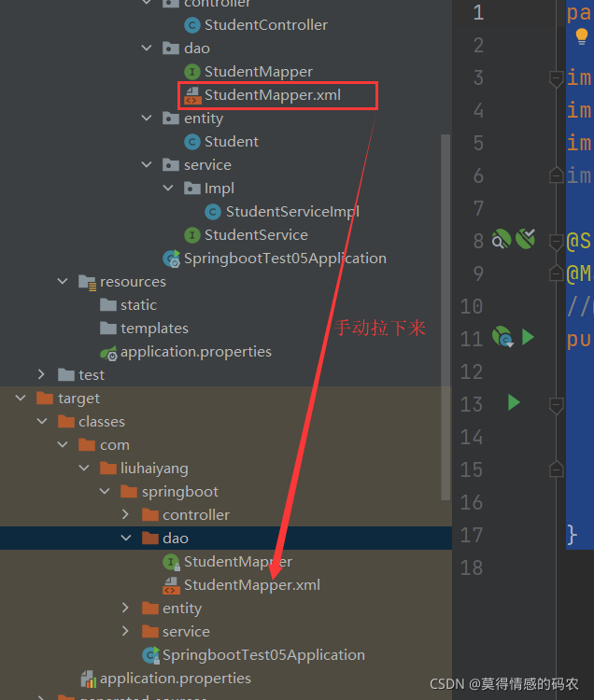594x700 pixels.
Task: Click the SpringbootTest05Application icon in target classes
Action: (150, 655)
